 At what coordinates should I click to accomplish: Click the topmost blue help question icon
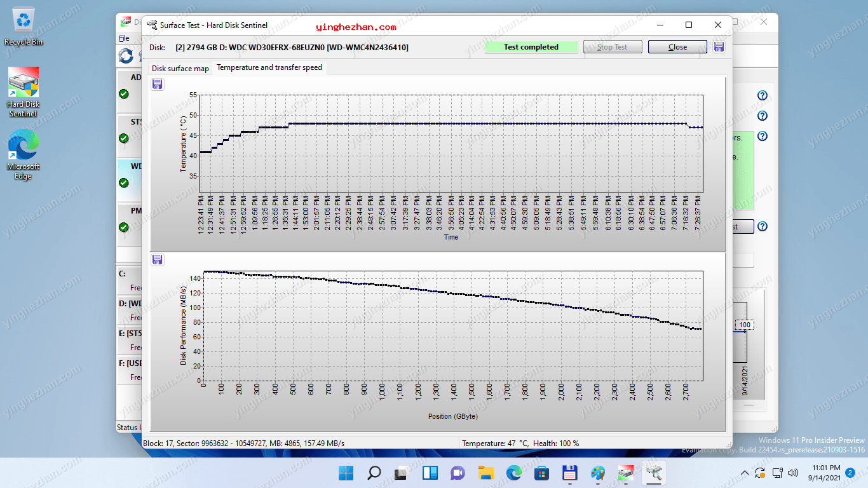pyautogui.click(x=763, y=96)
